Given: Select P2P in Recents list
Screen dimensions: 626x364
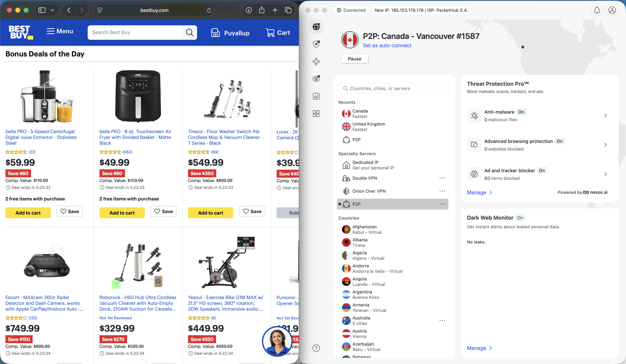Looking at the screenshot, I should tap(392, 140).
